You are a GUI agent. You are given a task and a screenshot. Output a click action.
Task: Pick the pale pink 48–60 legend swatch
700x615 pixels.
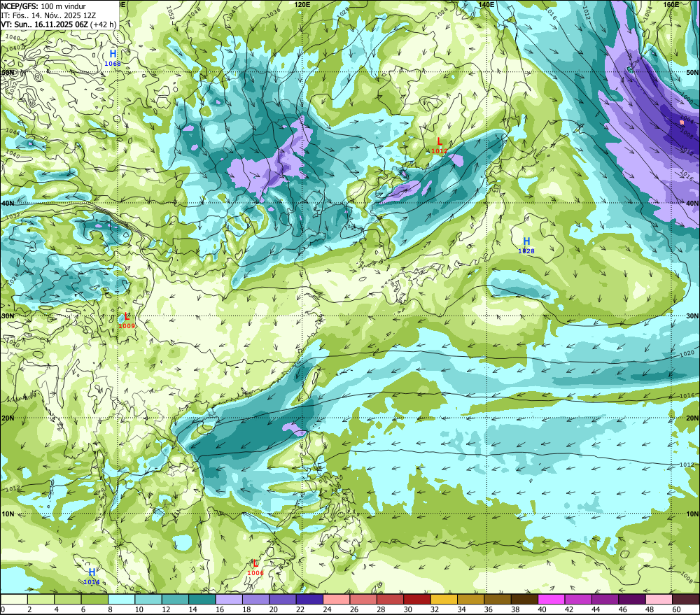click(x=659, y=599)
